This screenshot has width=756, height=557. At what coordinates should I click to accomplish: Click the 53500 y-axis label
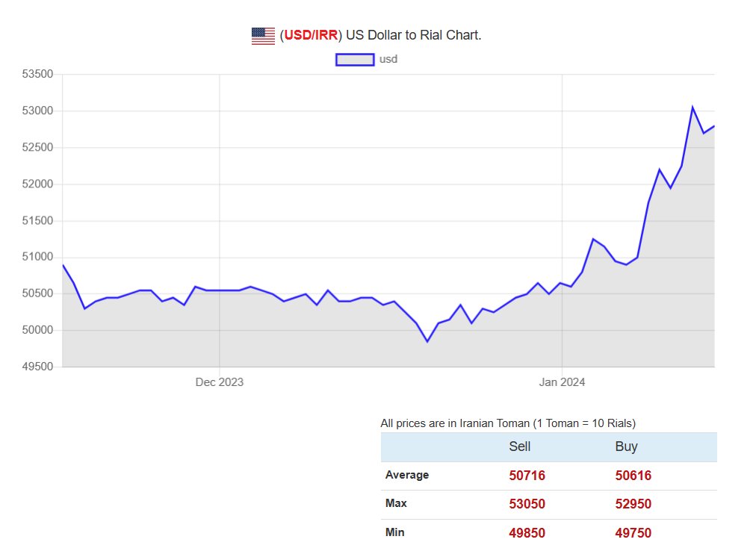(x=37, y=74)
